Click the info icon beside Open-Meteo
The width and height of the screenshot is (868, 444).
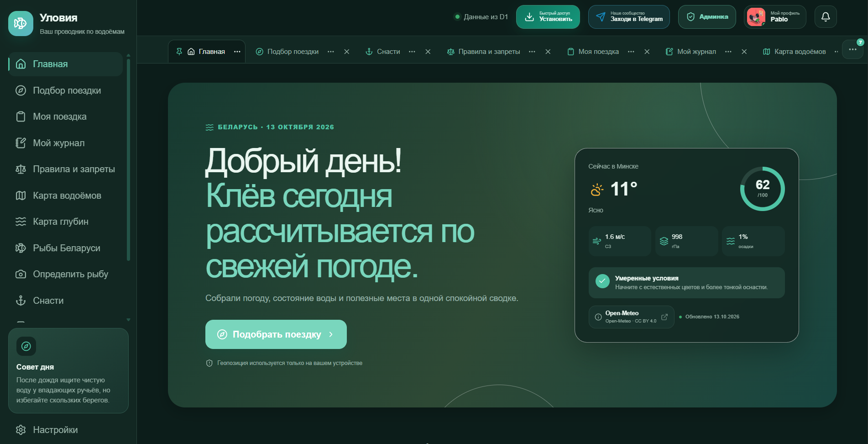click(x=598, y=317)
